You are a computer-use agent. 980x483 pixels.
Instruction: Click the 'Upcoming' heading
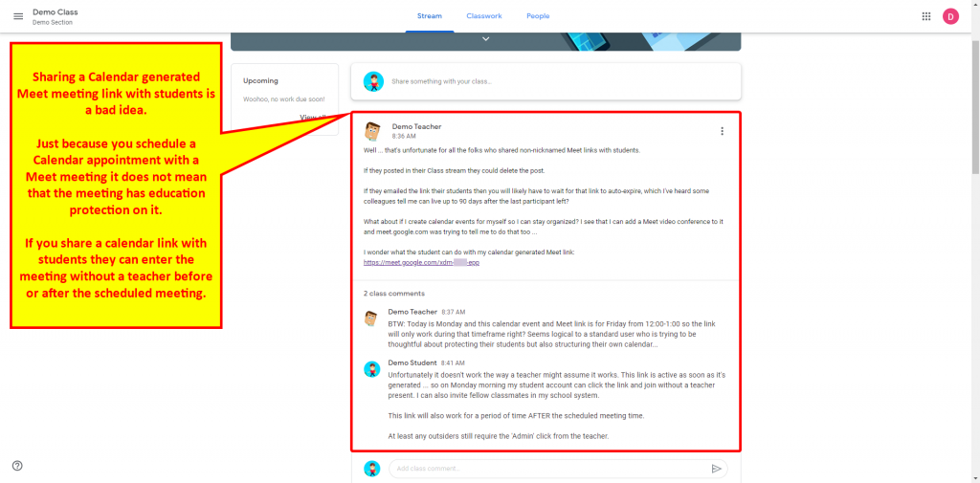click(260, 81)
